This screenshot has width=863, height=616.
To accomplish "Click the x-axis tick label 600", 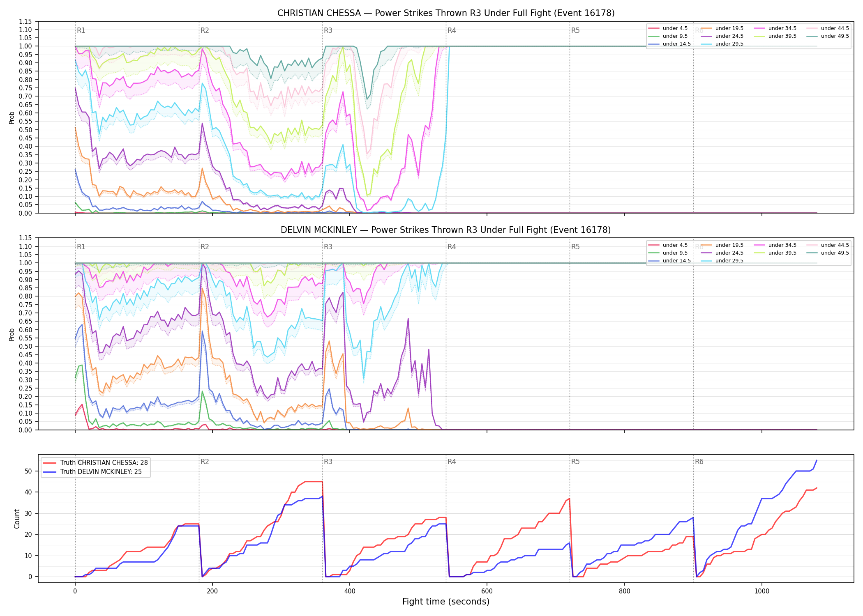I will (x=487, y=591).
